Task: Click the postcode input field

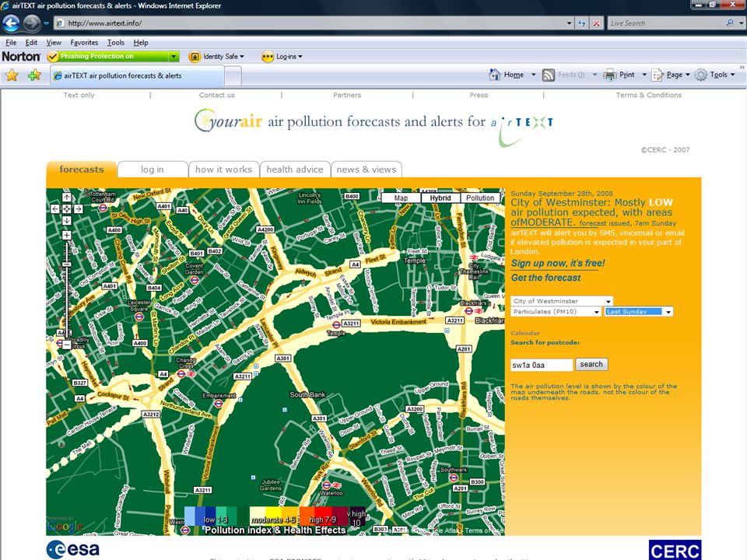Action: click(542, 365)
